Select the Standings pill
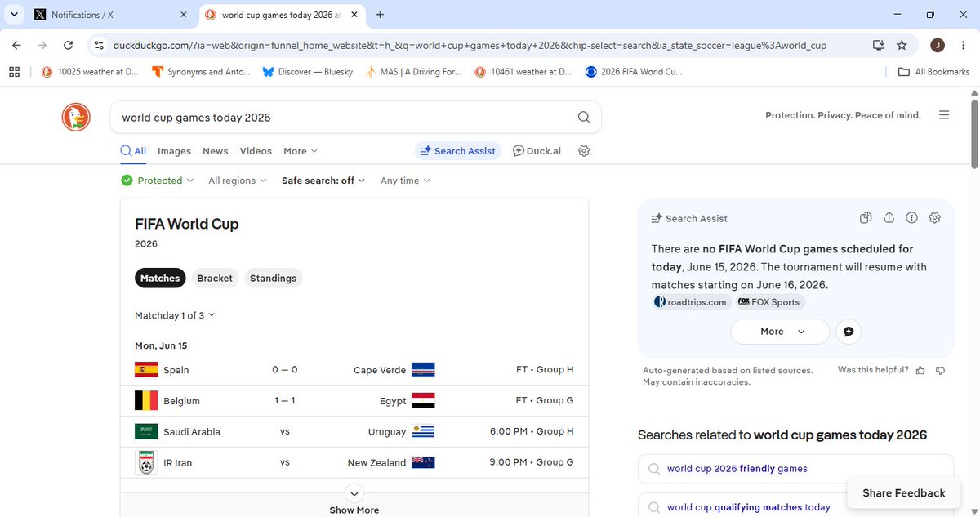The width and height of the screenshot is (980, 517). click(273, 279)
